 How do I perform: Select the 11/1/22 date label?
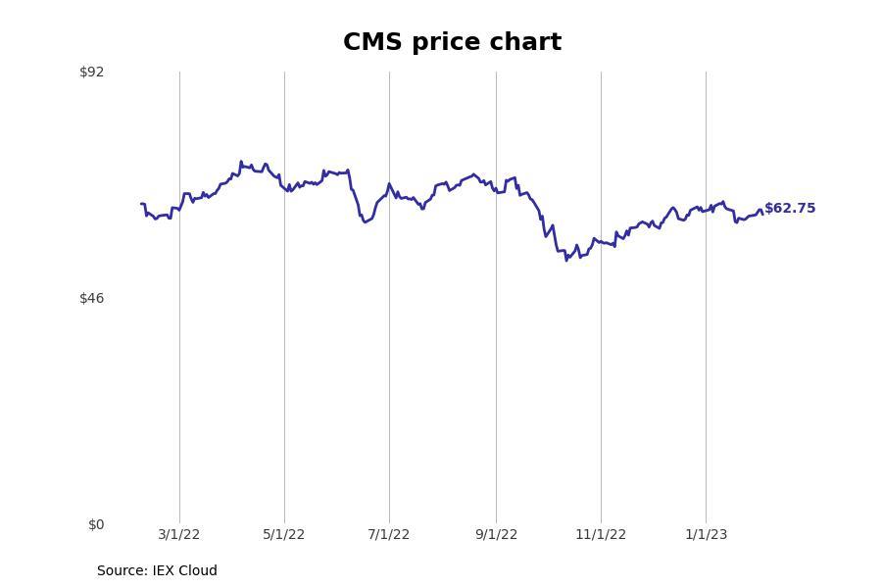tap(601, 534)
